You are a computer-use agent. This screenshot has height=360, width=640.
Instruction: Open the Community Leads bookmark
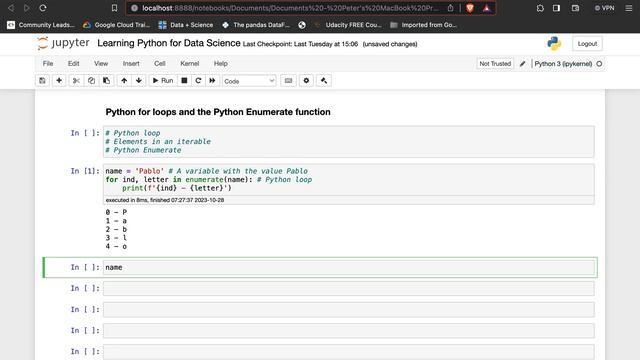[x=41, y=25]
